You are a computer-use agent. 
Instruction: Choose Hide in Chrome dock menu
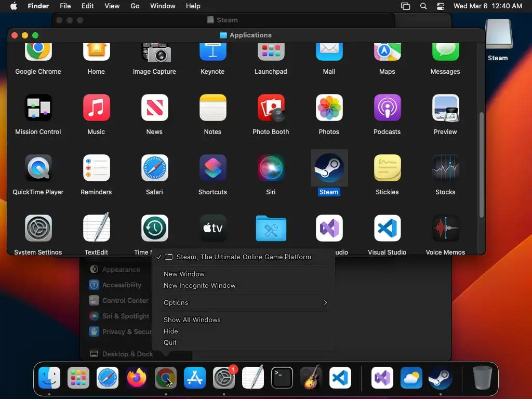pos(243,331)
